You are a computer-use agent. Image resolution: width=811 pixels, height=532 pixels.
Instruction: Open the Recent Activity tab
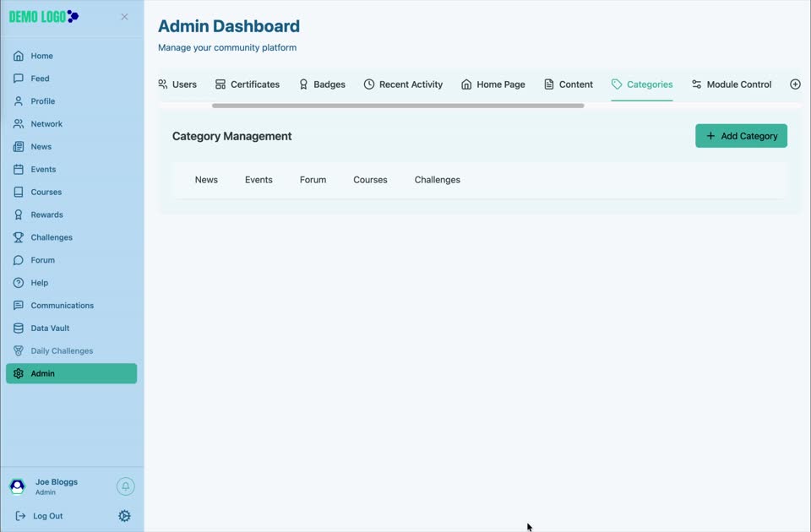point(404,84)
